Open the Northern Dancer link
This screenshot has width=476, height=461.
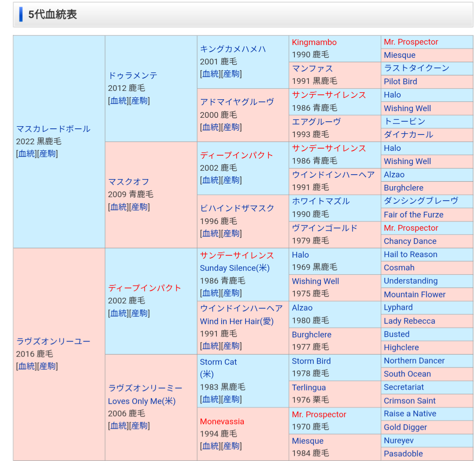coord(414,361)
